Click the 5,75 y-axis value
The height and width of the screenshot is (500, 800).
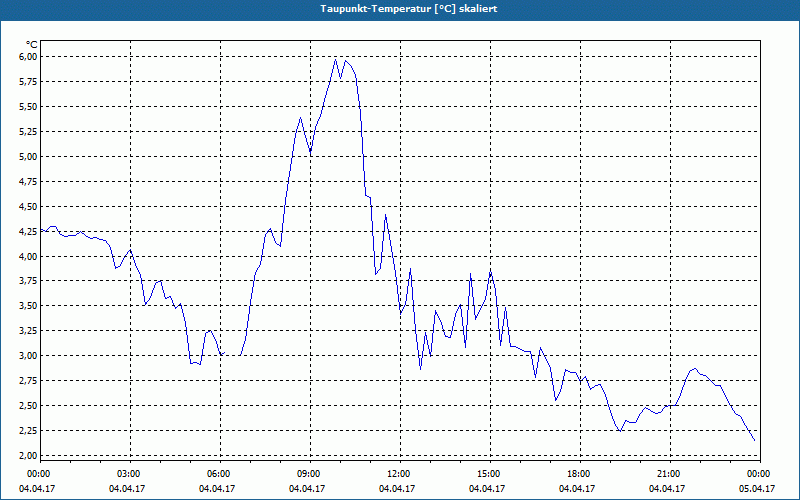click(x=29, y=82)
